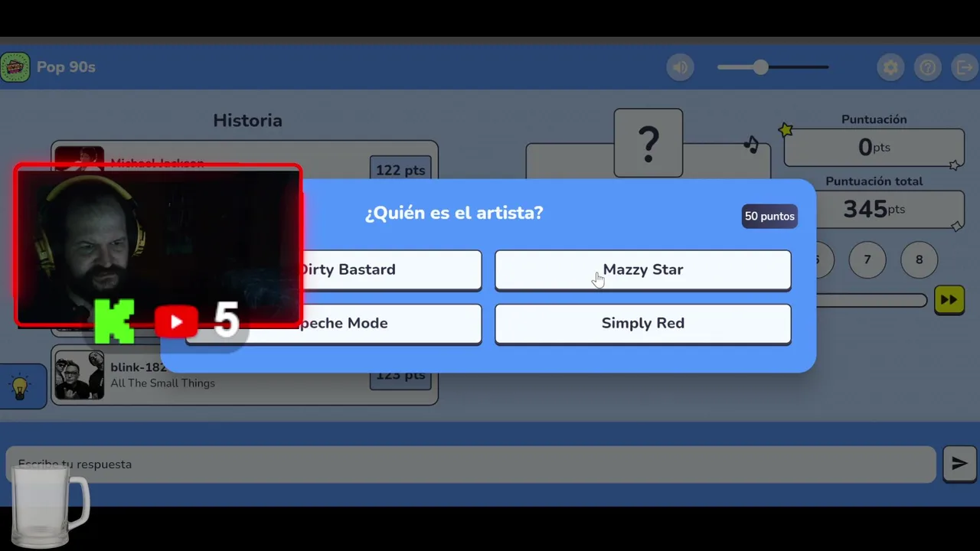Click the 50 puntos badge

coord(769,216)
